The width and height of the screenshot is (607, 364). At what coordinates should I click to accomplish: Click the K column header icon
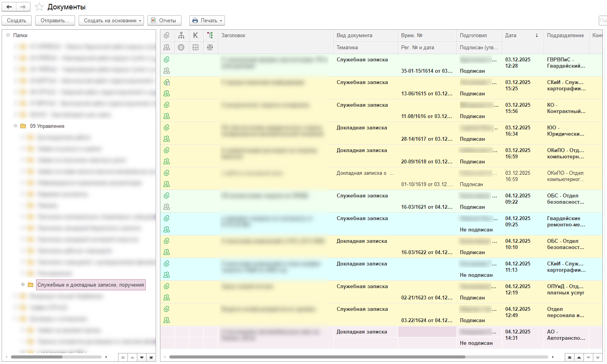click(196, 35)
